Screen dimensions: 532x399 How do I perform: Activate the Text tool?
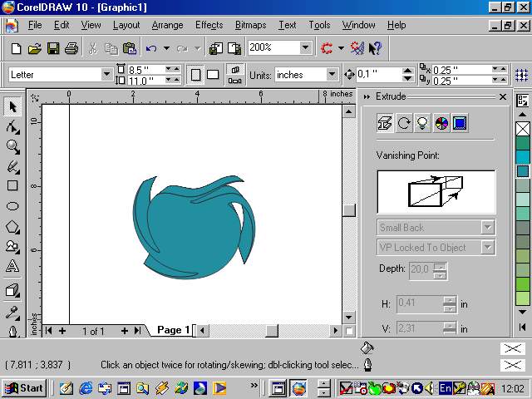point(12,267)
